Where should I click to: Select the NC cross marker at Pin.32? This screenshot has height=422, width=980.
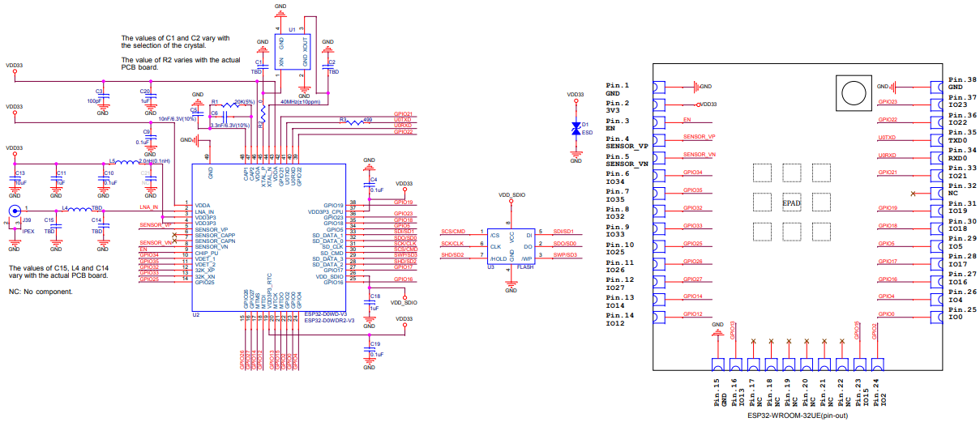pyautogui.click(x=914, y=194)
